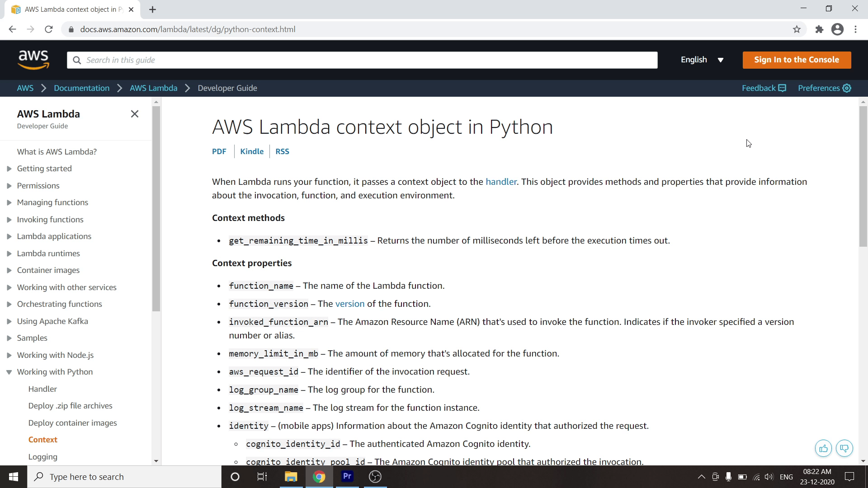Click the bookmark star icon
Screen dimensions: 868x488
[797, 29]
